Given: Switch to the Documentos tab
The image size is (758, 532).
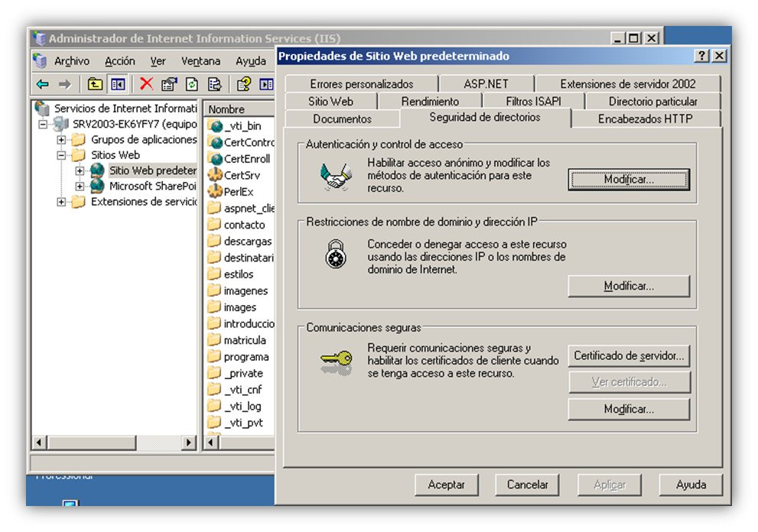Looking at the screenshot, I should click(342, 118).
